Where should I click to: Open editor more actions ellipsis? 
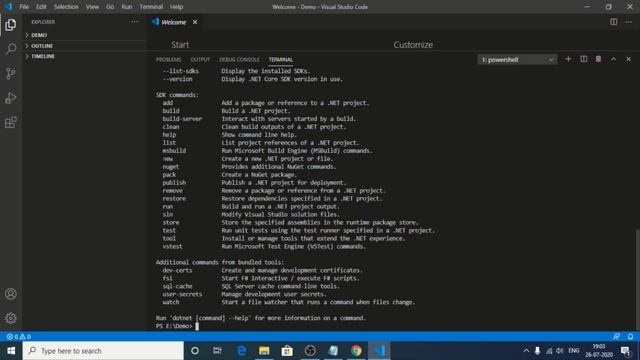click(629, 22)
